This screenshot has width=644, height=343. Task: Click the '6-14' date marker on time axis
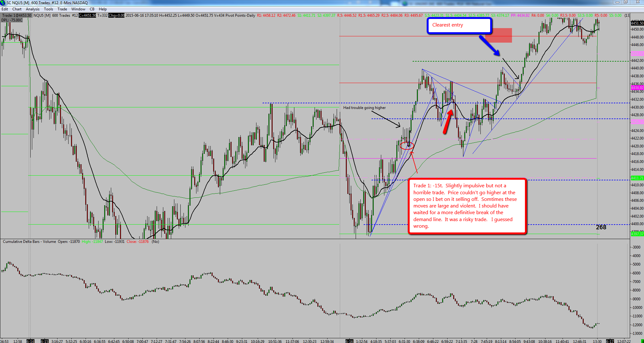(30, 341)
